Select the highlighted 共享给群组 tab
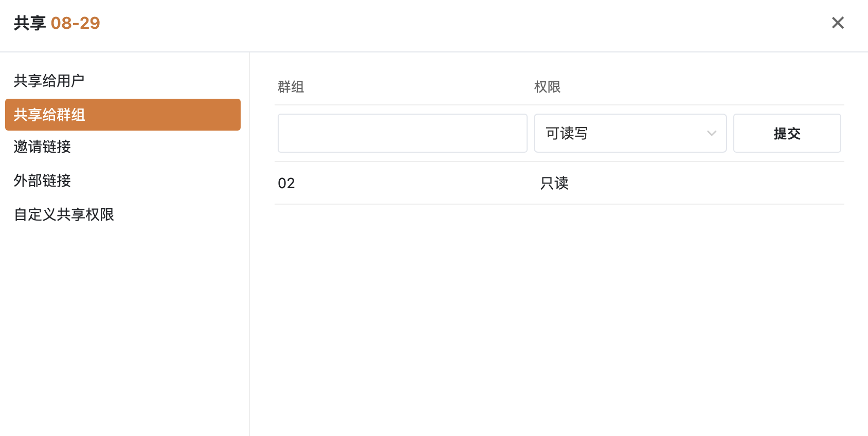 point(123,115)
